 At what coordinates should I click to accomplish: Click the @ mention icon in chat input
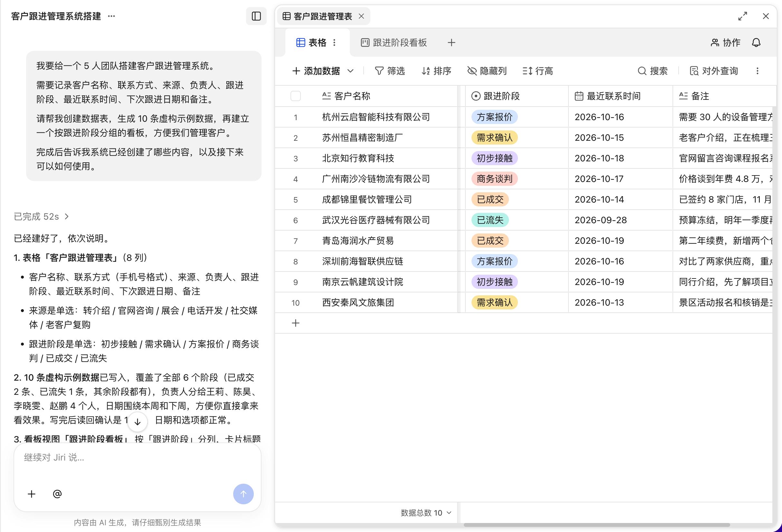pos(57,494)
